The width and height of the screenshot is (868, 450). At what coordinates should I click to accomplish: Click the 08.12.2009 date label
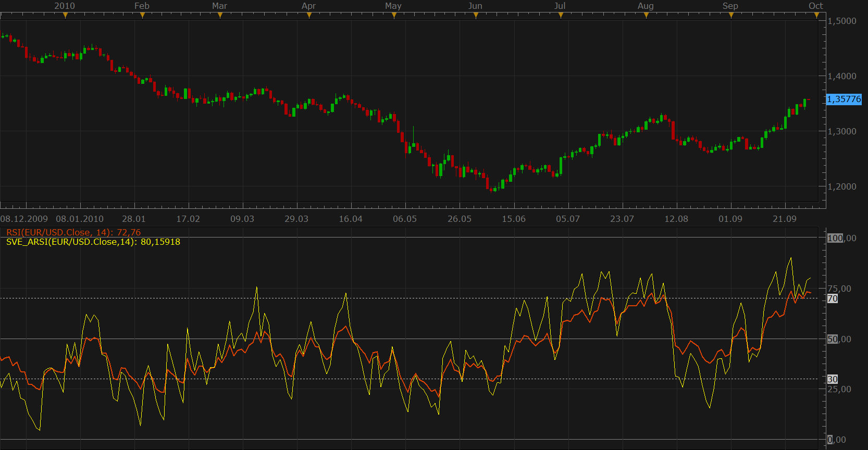tap(24, 219)
